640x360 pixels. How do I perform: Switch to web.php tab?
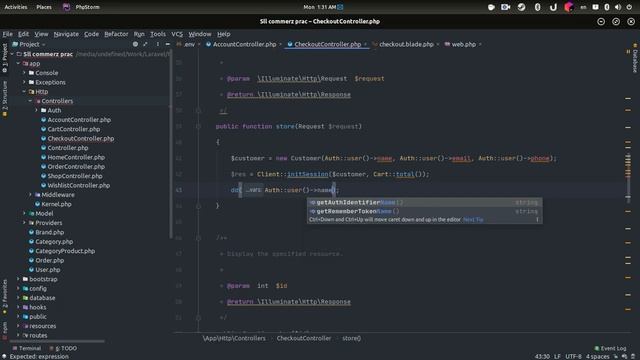click(x=463, y=44)
